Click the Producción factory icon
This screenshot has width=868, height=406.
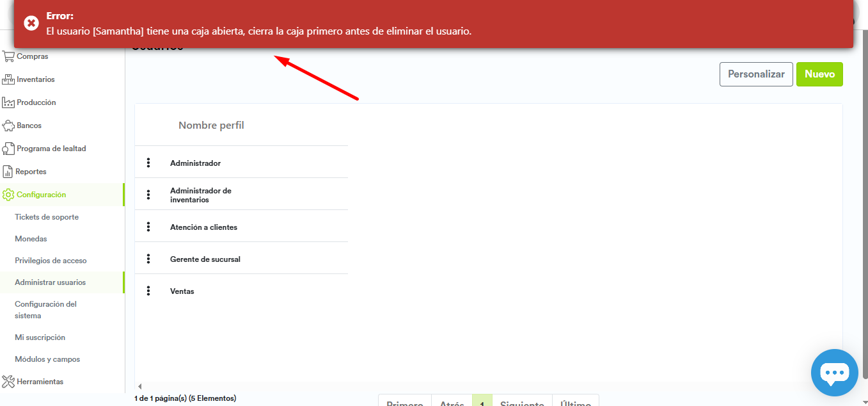coord(8,102)
